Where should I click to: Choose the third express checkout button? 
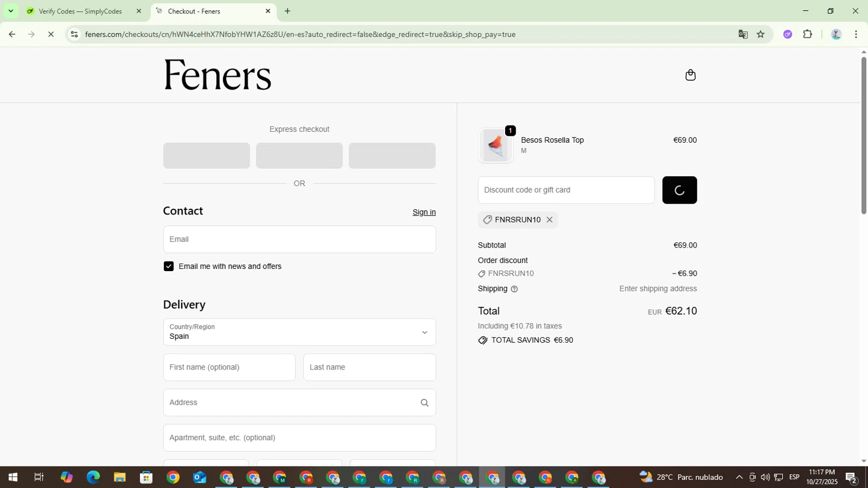coord(392,156)
